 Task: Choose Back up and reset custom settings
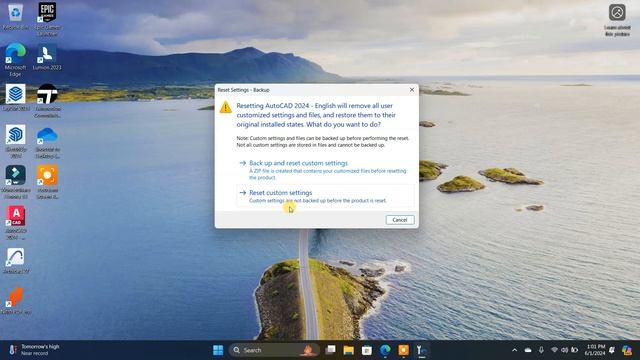coord(325,169)
